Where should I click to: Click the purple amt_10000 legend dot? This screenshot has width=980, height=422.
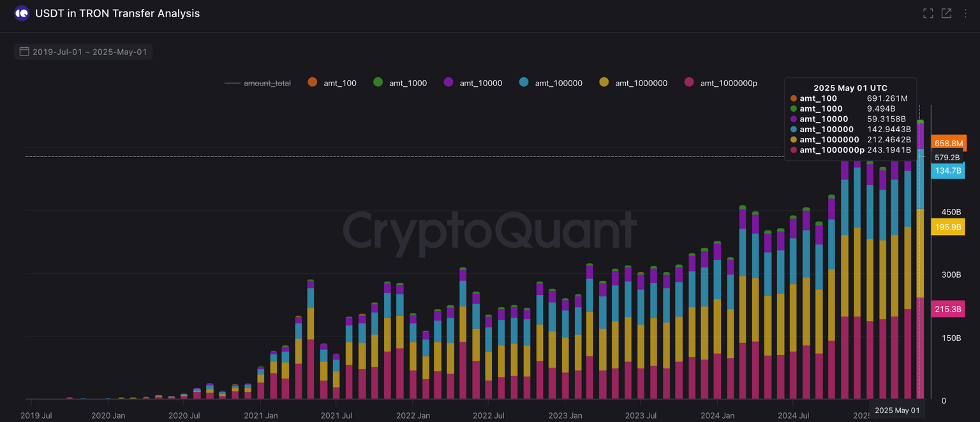click(x=449, y=82)
